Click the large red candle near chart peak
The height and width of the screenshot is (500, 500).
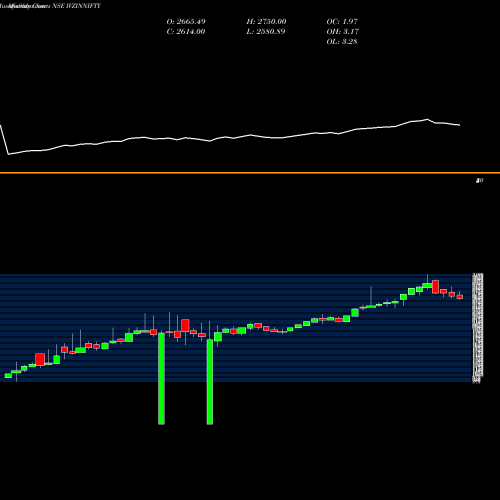click(436, 287)
